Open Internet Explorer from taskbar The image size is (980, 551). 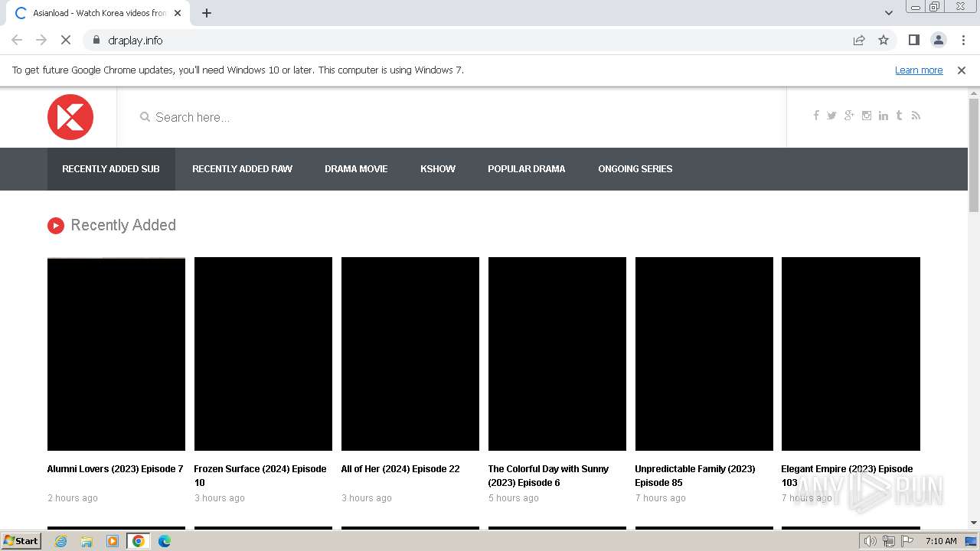(x=60, y=541)
